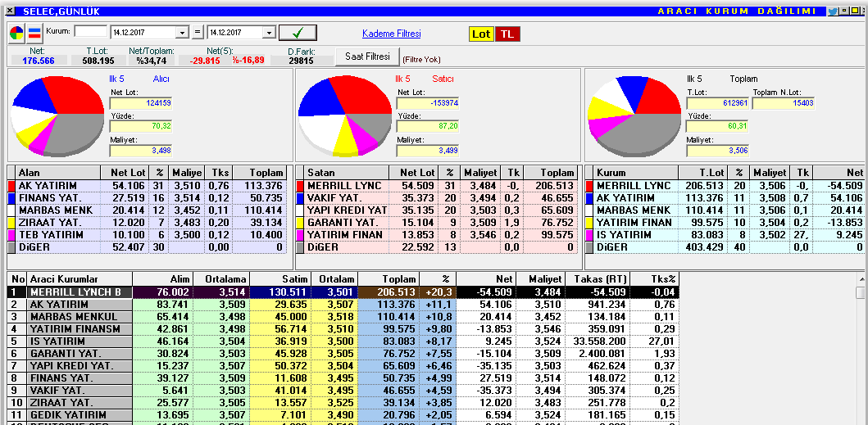Click the Net total value 176.566
Image resolution: width=868 pixels, height=425 pixels.
(39, 61)
